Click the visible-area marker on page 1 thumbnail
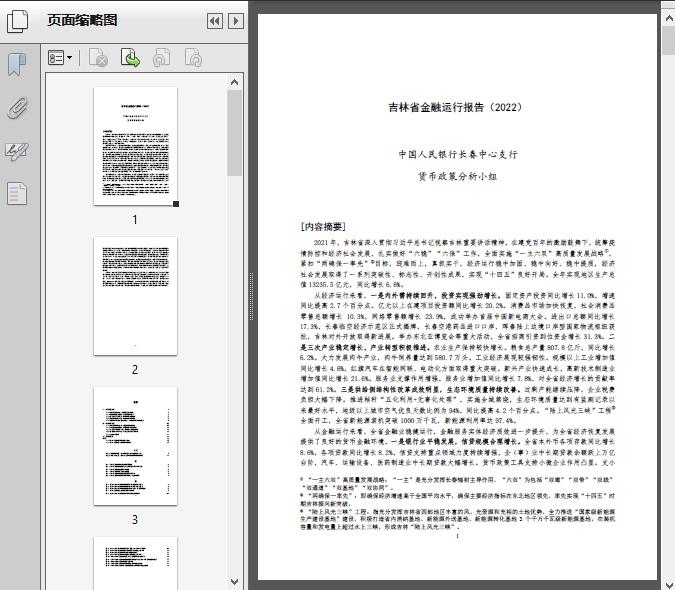The image size is (675, 590). [x=176, y=204]
